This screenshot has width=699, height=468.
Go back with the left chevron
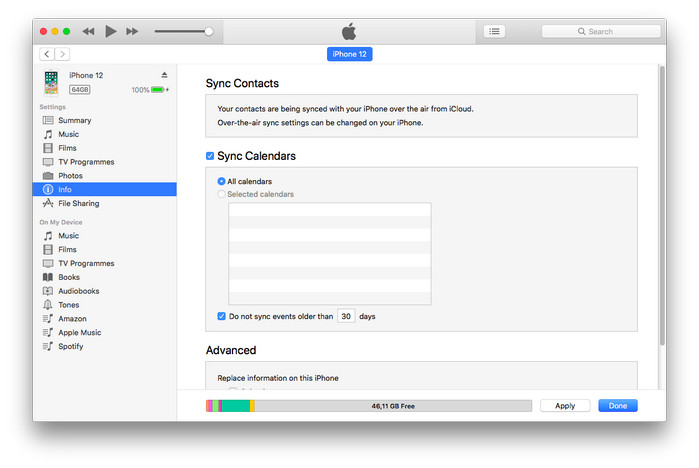coord(47,54)
